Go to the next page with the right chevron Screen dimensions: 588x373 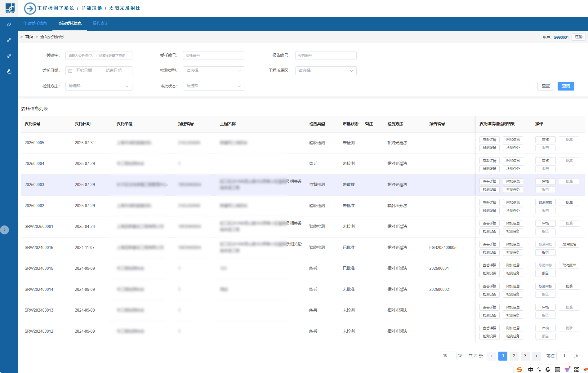click(536, 356)
